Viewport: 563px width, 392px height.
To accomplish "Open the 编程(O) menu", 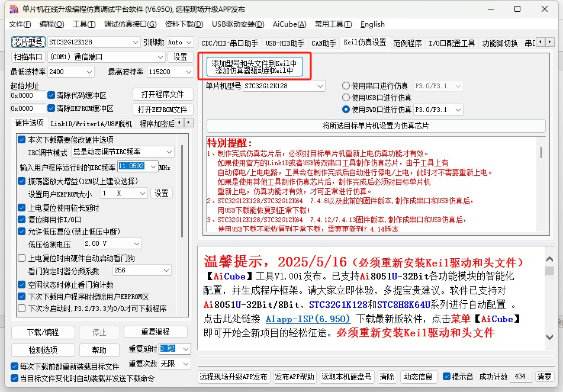I will coord(52,24).
